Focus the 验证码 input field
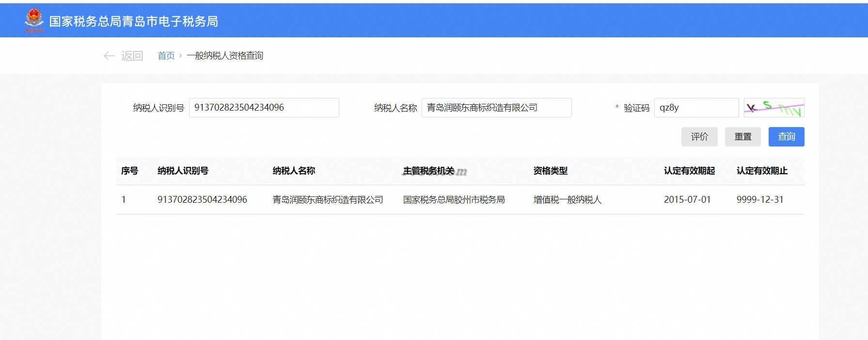Screen dimensions: 868x340 click(696, 108)
